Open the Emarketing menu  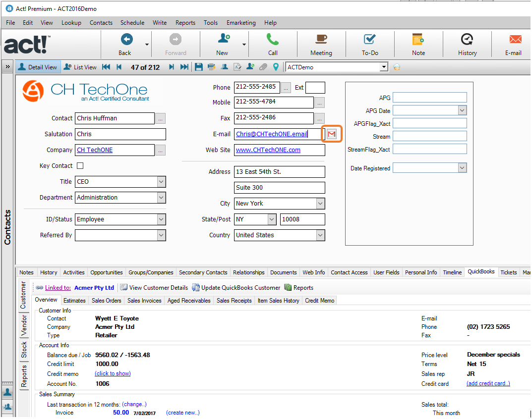point(241,23)
